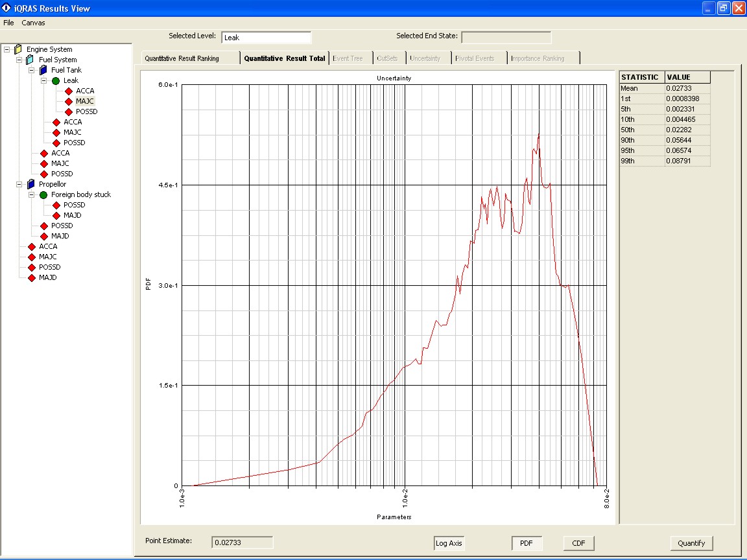
Task: Open the Canvas menu
Action: (34, 23)
